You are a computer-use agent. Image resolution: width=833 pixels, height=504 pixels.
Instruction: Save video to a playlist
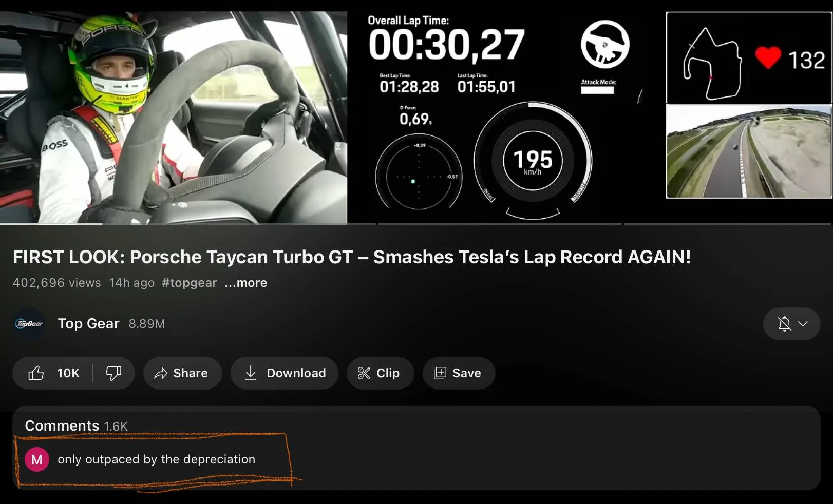459,373
